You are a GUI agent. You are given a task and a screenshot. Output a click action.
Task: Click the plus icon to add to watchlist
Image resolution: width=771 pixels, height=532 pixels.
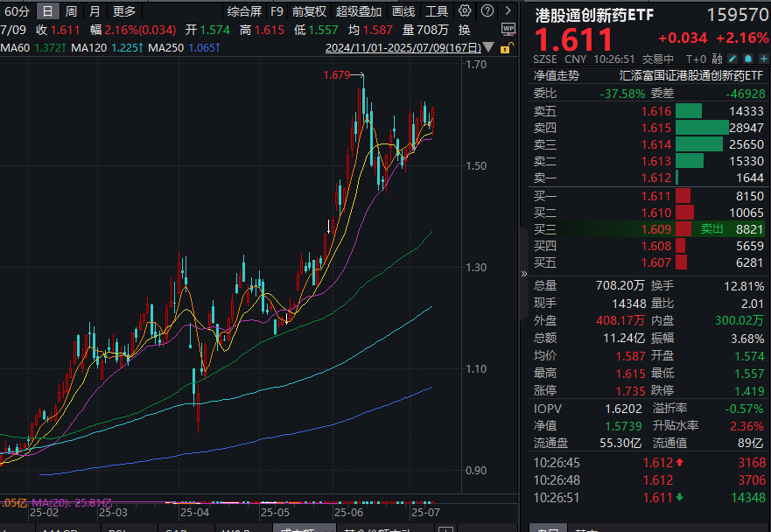[x=763, y=57]
